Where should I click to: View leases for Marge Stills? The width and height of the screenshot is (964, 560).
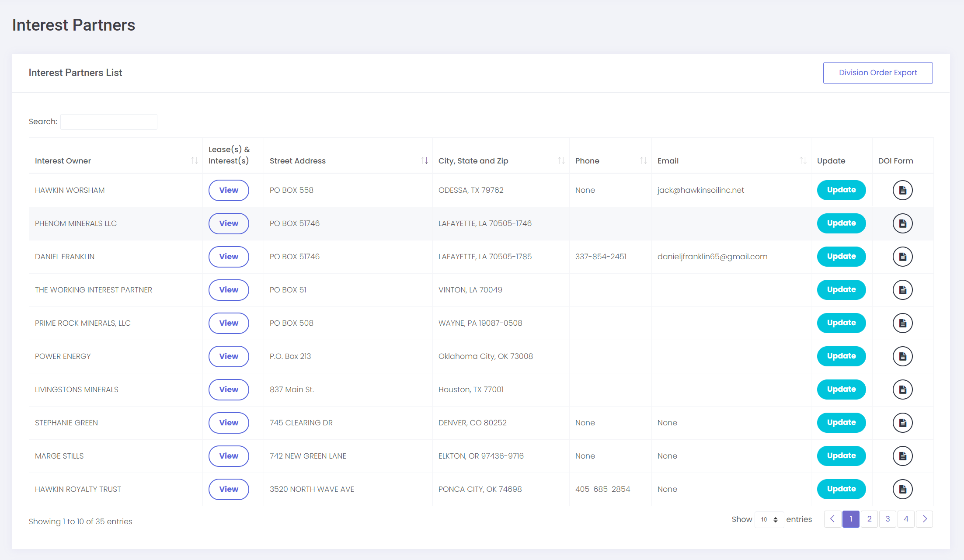[229, 456]
